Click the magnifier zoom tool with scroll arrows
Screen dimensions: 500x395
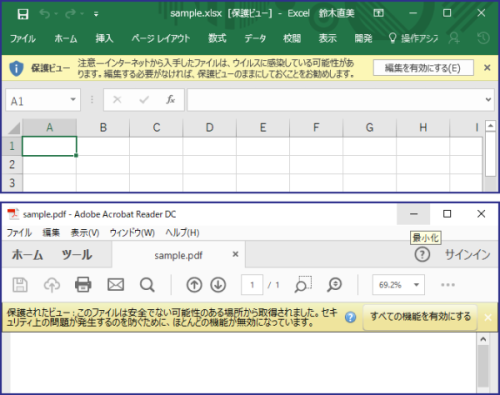[334, 285]
